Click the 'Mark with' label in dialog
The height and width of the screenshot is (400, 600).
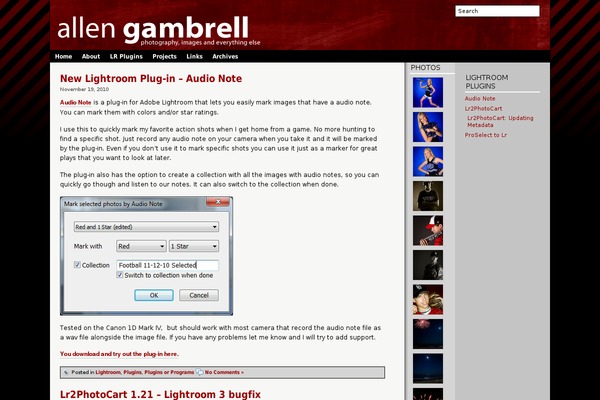click(x=88, y=246)
